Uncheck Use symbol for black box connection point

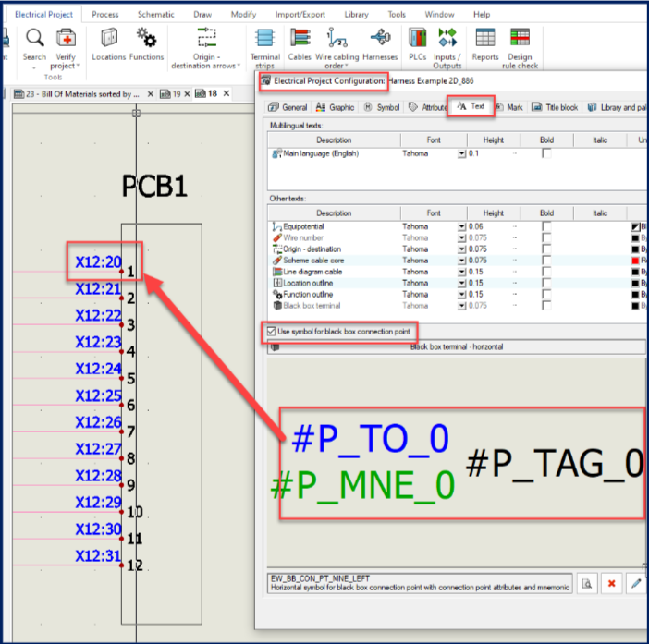270,331
